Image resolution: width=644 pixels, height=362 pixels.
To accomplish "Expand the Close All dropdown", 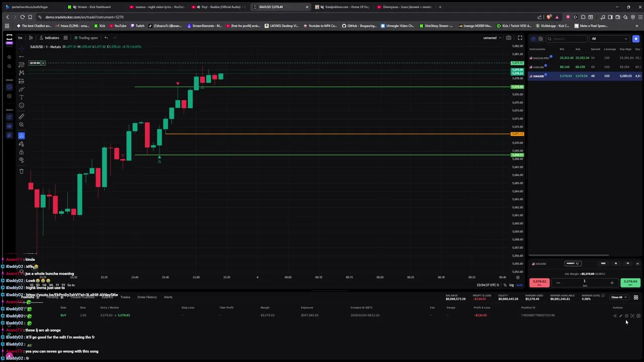I will pyautogui.click(x=619, y=297).
